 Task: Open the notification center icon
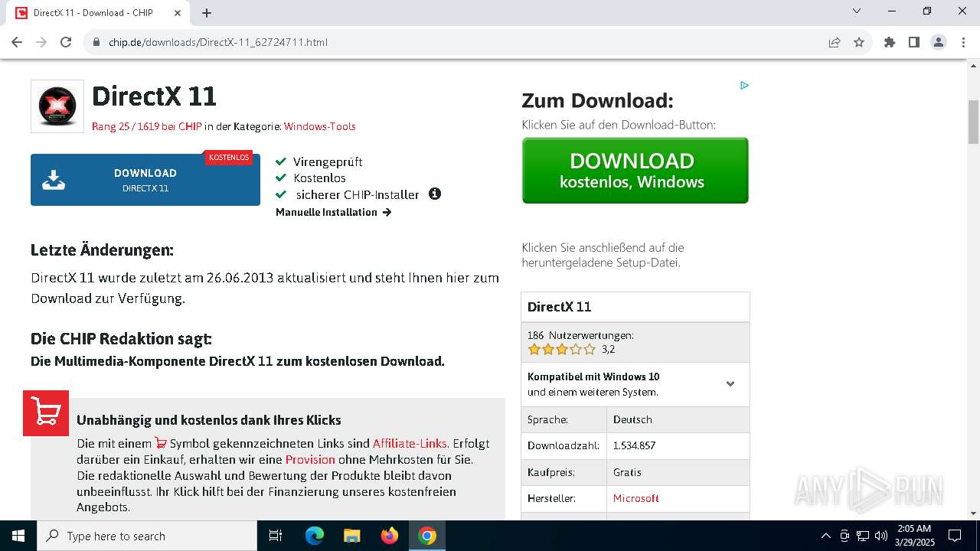(x=955, y=536)
